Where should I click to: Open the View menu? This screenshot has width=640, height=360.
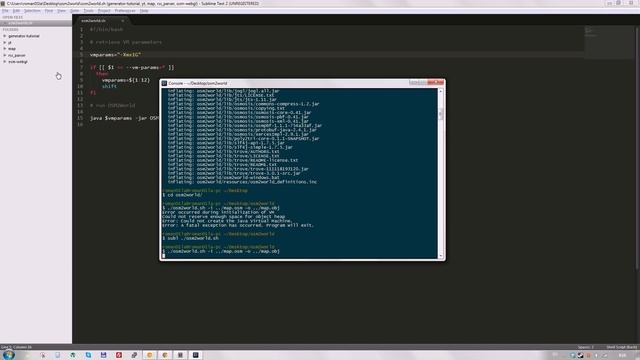tap(61, 11)
